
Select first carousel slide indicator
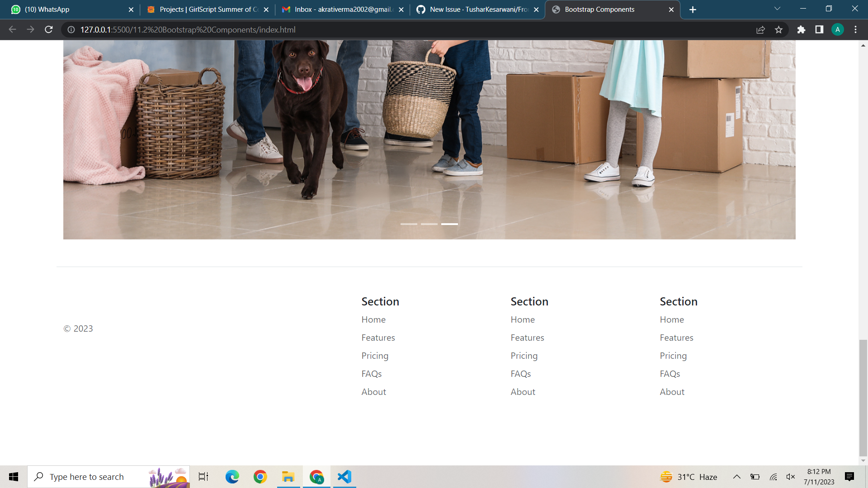click(409, 224)
